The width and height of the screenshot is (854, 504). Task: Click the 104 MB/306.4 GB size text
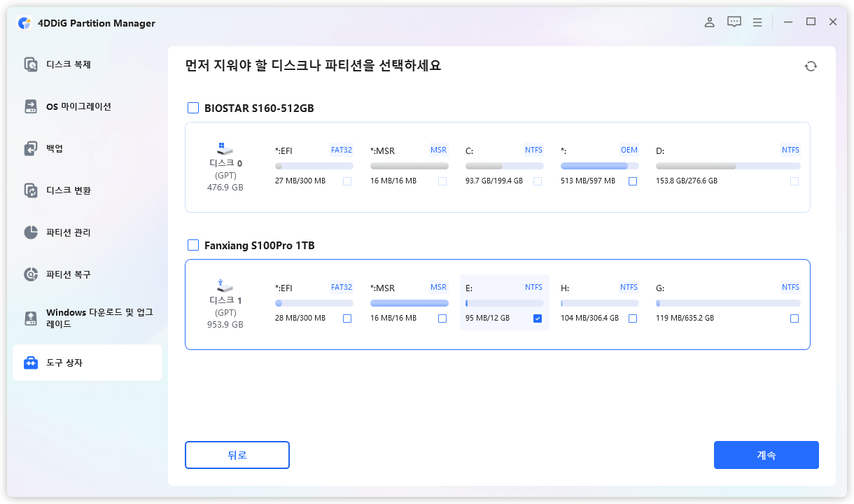(589, 318)
